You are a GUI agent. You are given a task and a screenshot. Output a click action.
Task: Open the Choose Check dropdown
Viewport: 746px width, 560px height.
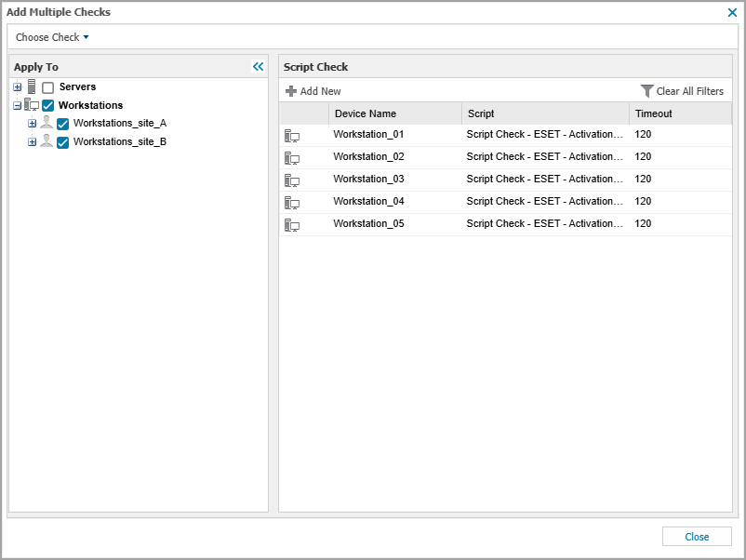point(52,37)
